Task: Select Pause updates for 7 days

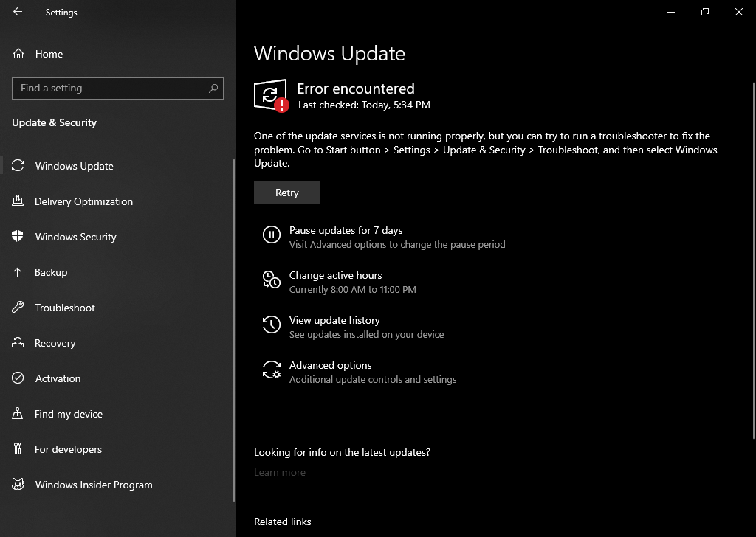Action: pyautogui.click(x=346, y=230)
